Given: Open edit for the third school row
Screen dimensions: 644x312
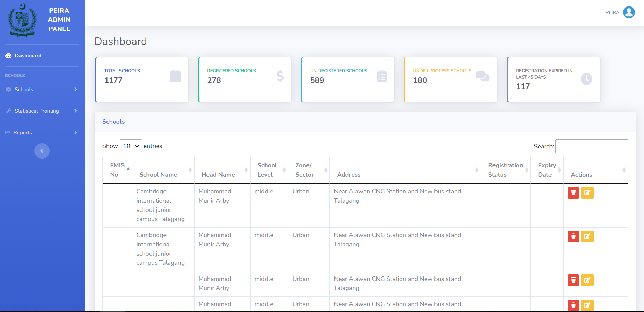Looking at the screenshot, I should click(587, 280).
